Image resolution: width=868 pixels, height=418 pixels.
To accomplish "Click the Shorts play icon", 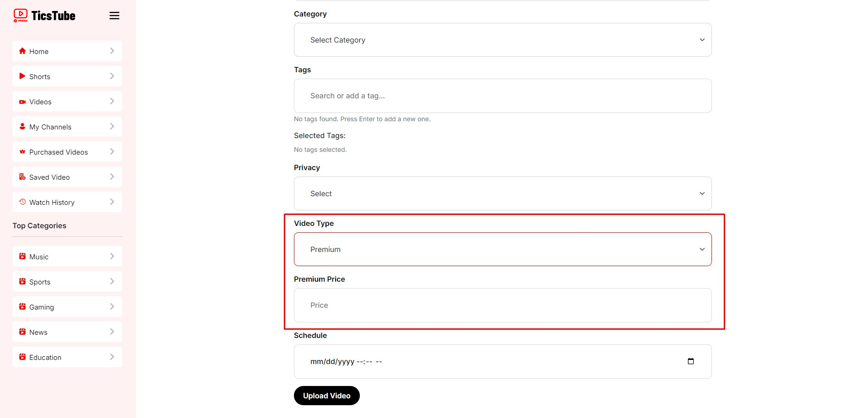I will (22, 76).
